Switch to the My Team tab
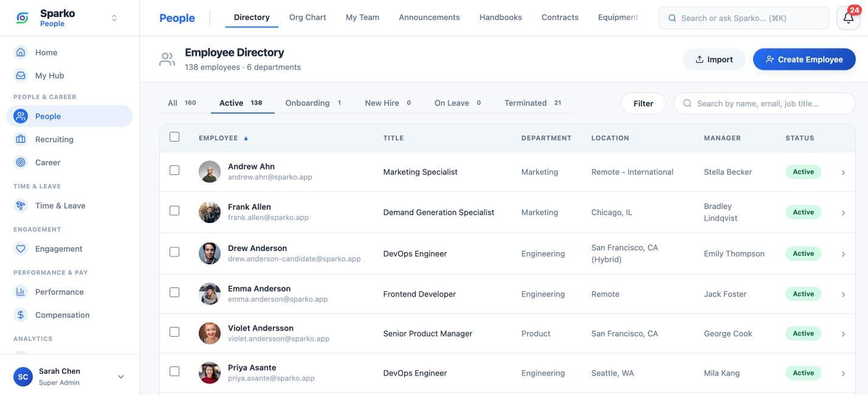This screenshot has height=395, width=868. pyautogui.click(x=362, y=17)
